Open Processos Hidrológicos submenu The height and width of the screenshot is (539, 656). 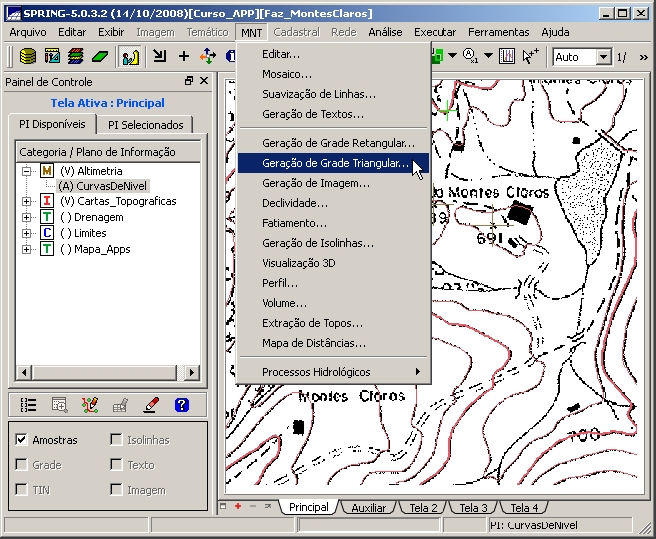coord(334,372)
